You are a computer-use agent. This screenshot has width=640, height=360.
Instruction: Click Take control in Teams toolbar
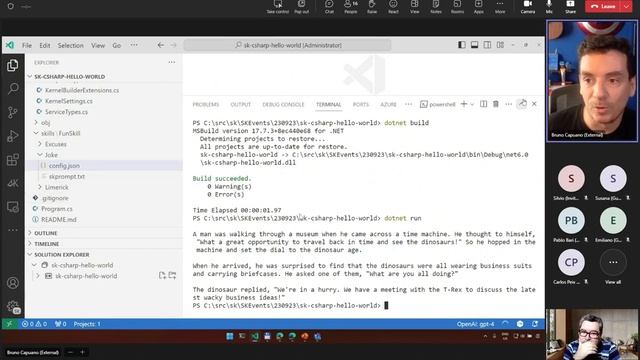tap(278, 7)
